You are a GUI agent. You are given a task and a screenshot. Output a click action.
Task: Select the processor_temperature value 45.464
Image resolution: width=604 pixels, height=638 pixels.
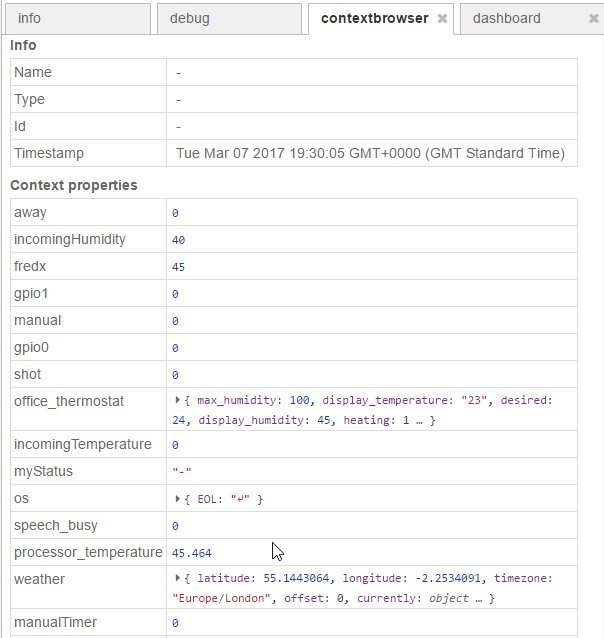(191, 552)
